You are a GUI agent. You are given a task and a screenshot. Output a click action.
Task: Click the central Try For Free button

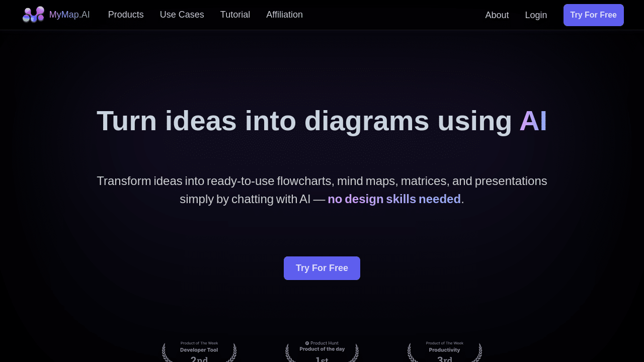pyautogui.click(x=321, y=268)
